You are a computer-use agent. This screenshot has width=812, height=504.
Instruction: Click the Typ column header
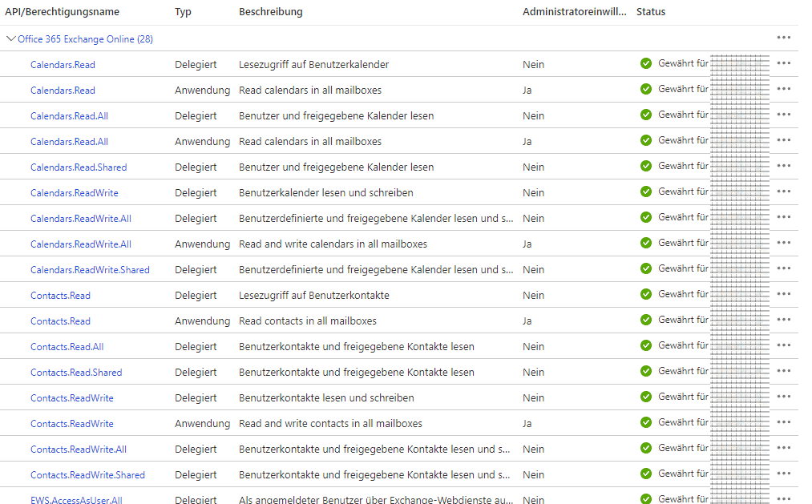(x=183, y=12)
